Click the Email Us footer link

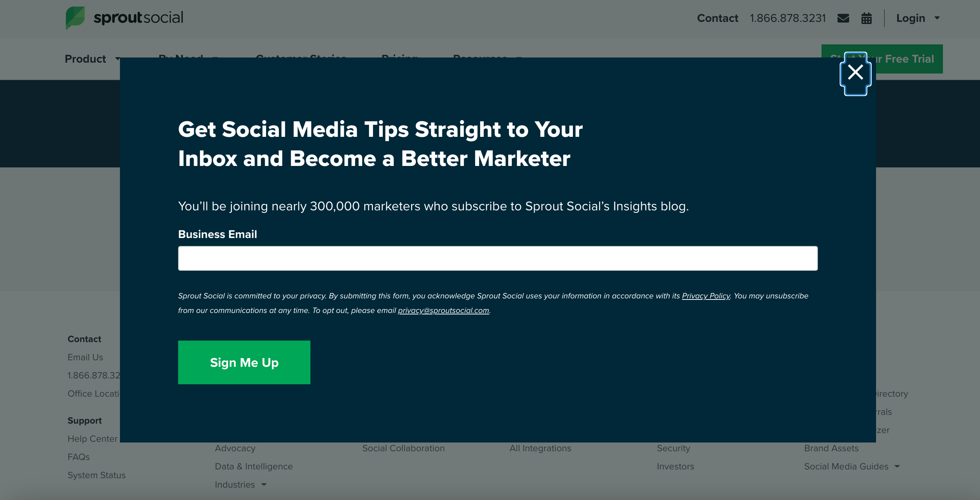tap(85, 357)
